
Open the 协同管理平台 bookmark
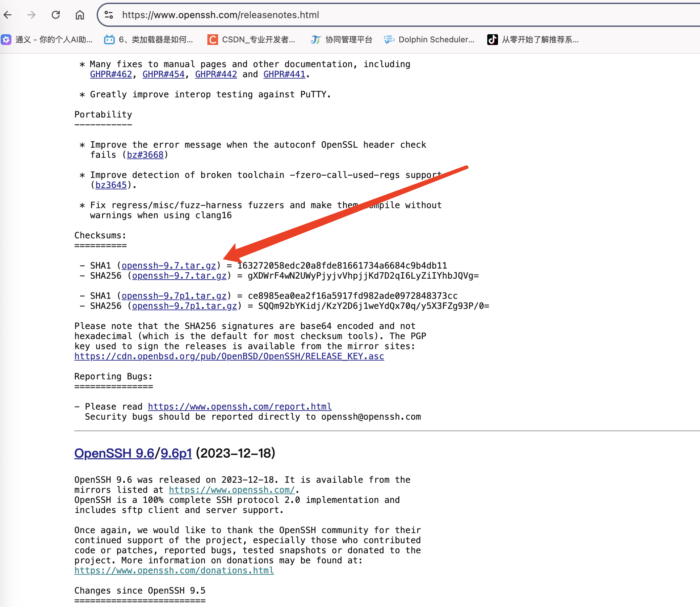point(342,40)
